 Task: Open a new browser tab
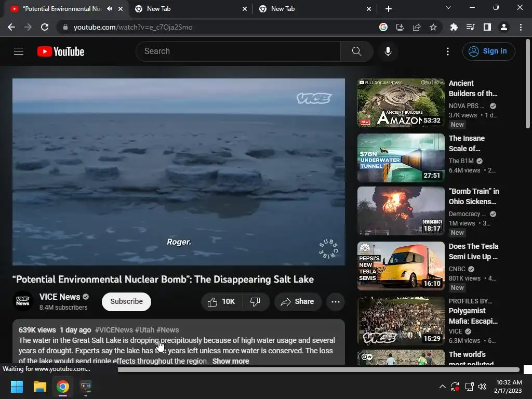(x=389, y=9)
